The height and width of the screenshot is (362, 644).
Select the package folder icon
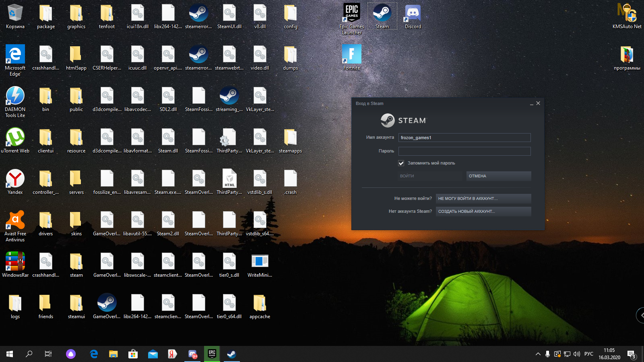click(x=45, y=16)
